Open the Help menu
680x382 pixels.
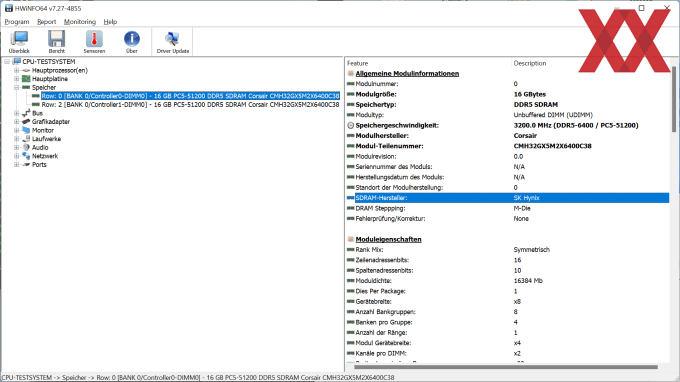click(x=110, y=22)
